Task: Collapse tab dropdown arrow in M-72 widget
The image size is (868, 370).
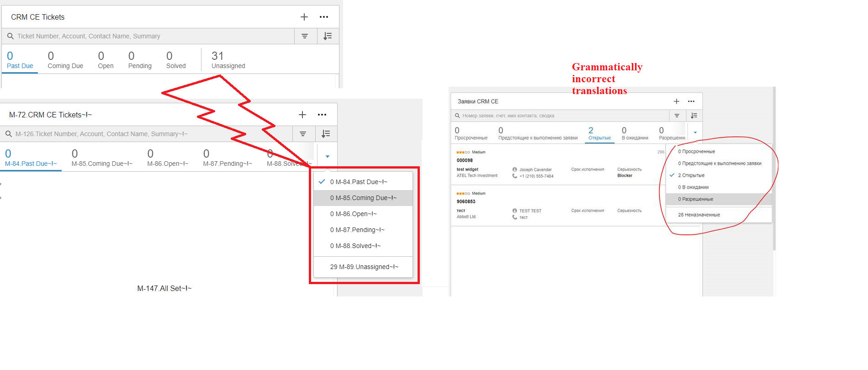Action: (328, 157)
